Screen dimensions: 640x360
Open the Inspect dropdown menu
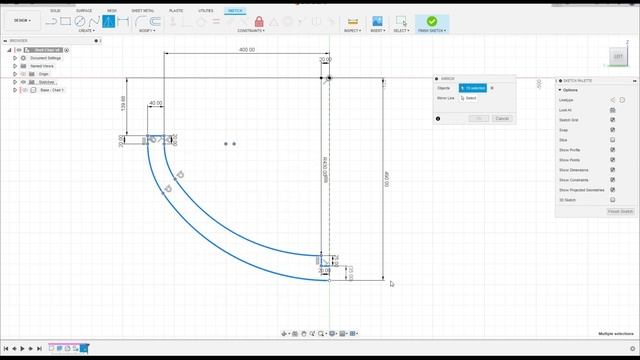pyautogui.click(x=353, y=31)
